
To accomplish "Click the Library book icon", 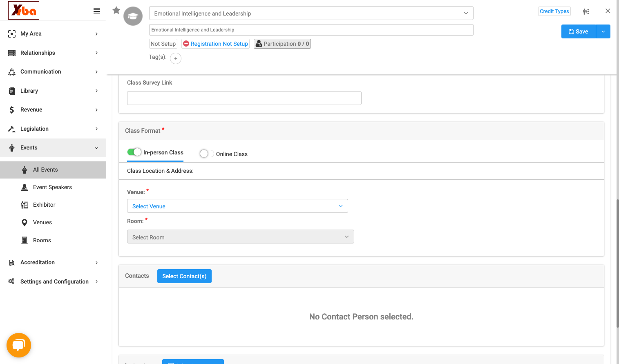I will click(x=12, y=91).
